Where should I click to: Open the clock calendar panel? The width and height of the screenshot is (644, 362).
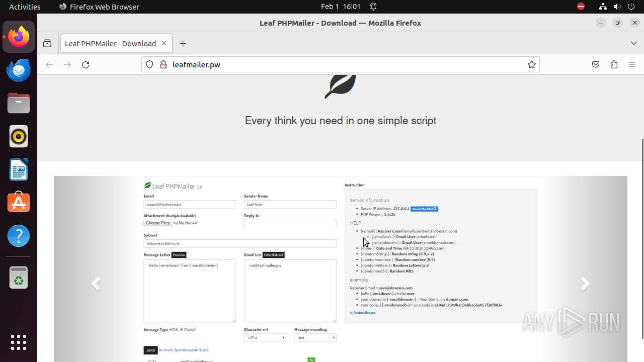pos(341,7)
